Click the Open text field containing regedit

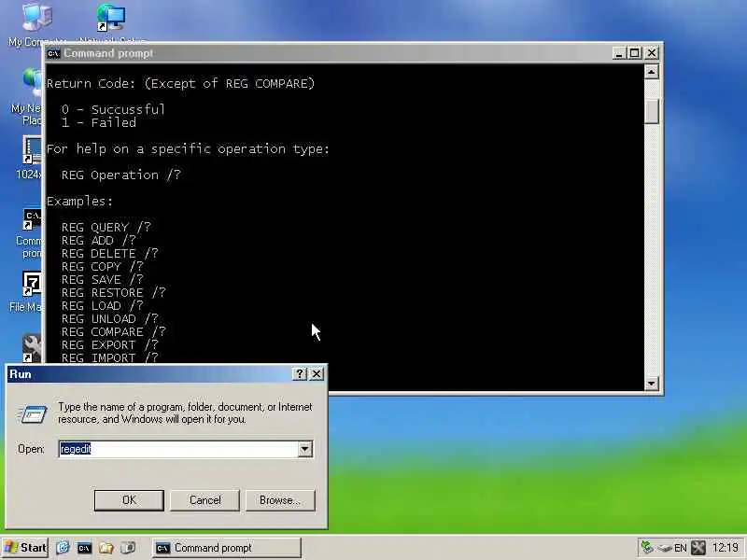(178, 449)
